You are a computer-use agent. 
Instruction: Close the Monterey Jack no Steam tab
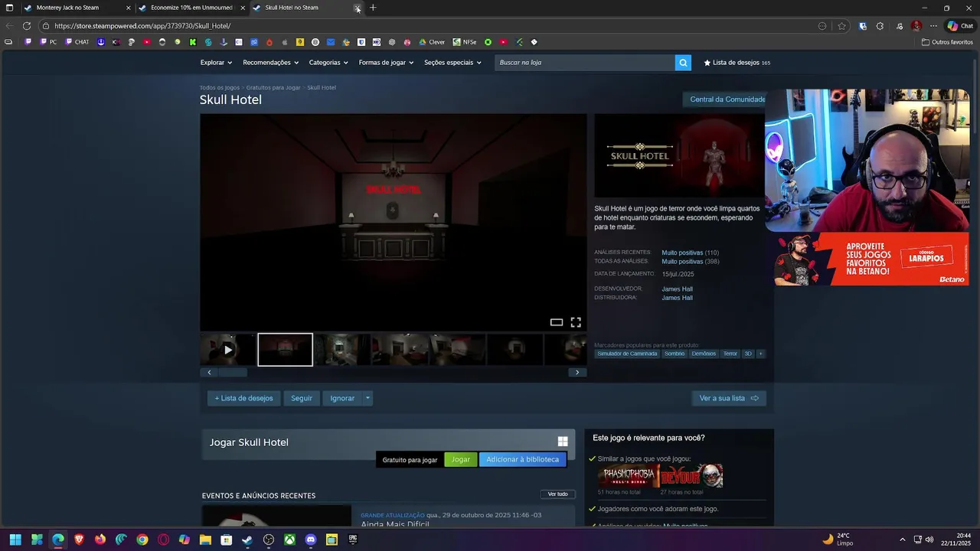point(128,8)
